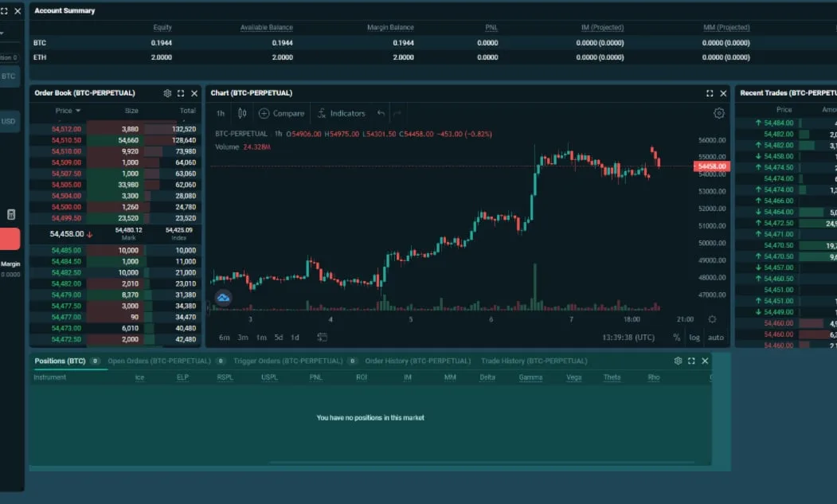Open the candlestick chart style selector
The image size is (837, 504).
click(x=242, y=113)
